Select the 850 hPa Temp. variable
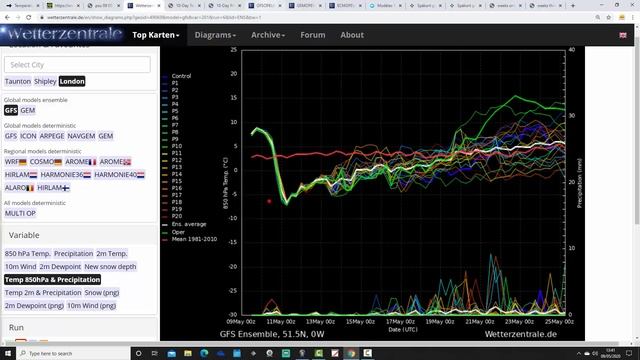 27,253
